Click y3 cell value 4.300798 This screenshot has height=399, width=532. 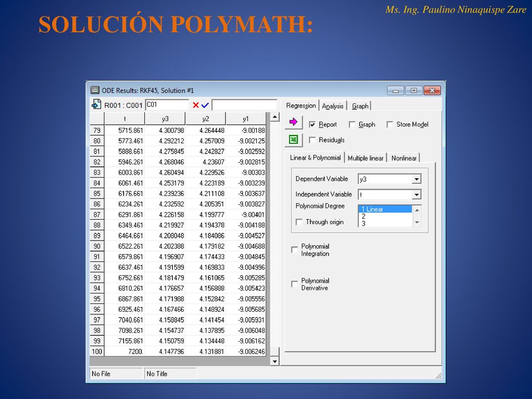(x=165, y=130)
